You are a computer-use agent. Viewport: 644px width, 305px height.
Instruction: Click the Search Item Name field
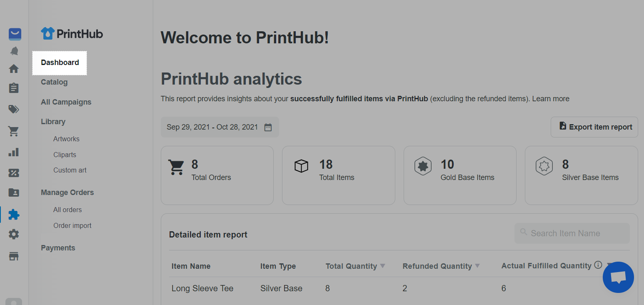(x=572, y=233)
